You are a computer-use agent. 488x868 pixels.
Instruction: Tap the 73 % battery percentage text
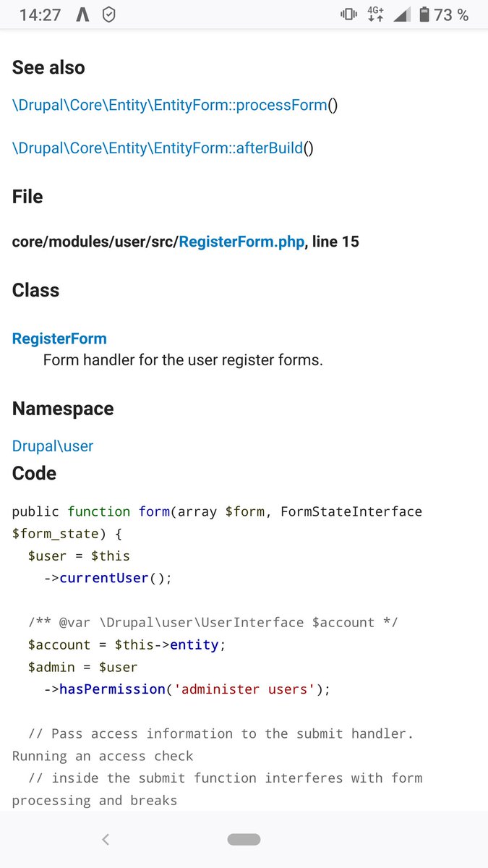click(x=451, y=14)
